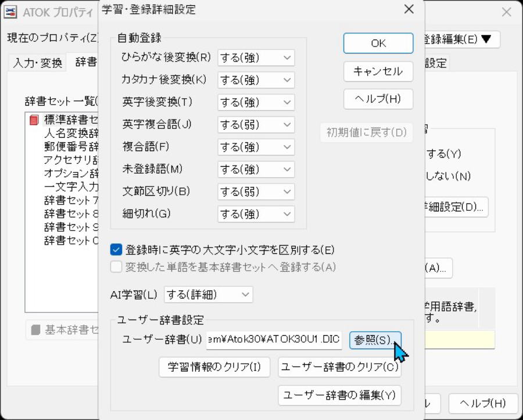
Task: Select 人名変換辞書 row in dictionary list
Action: [71, 133]
